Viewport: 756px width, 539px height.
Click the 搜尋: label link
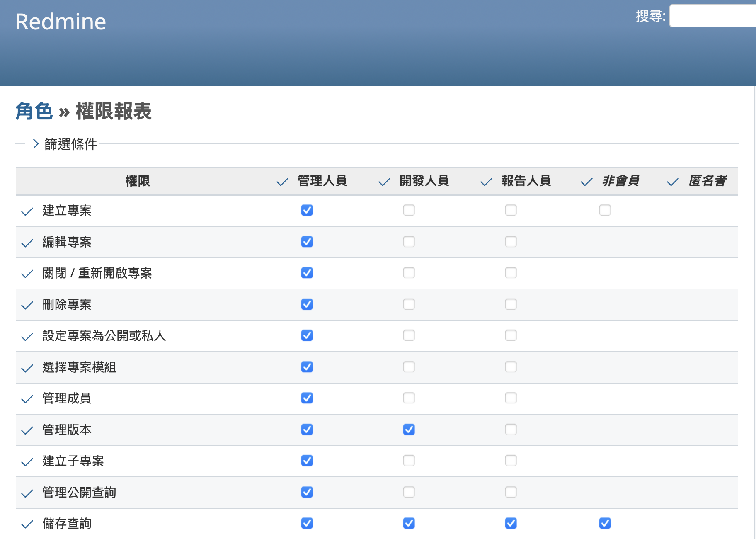pos(651,16)
